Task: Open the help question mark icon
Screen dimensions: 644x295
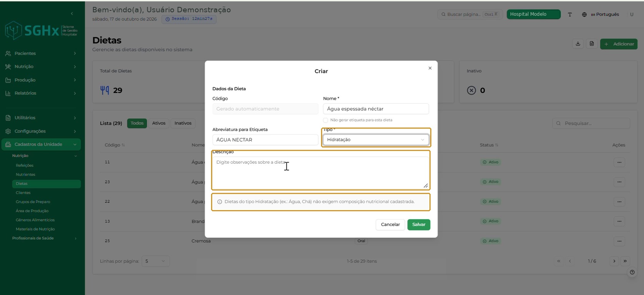Action: pos(632,272)
